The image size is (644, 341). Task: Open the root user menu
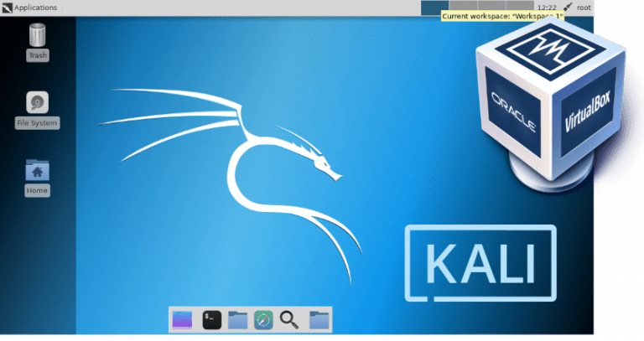tap(584, 8)
